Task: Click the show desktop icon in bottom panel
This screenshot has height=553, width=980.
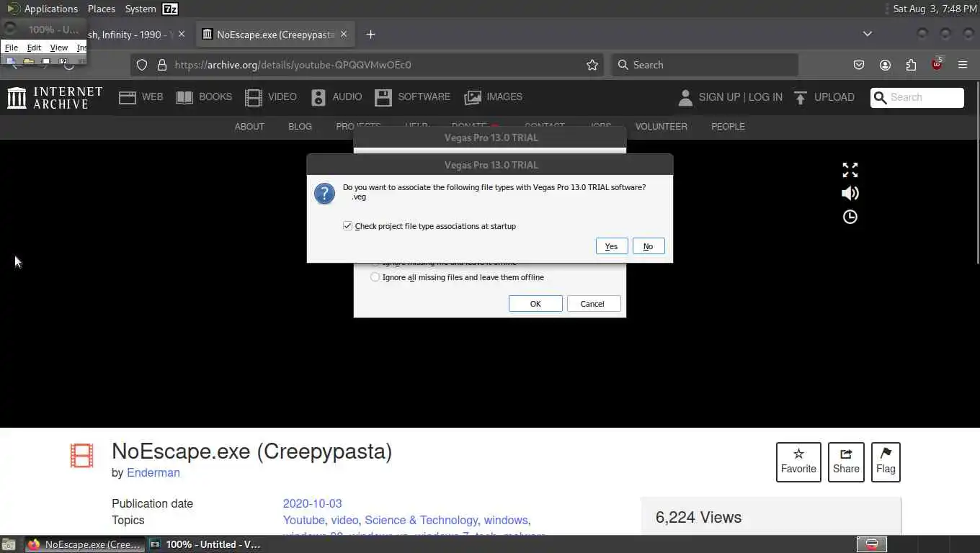Action: tap(9, 544)
